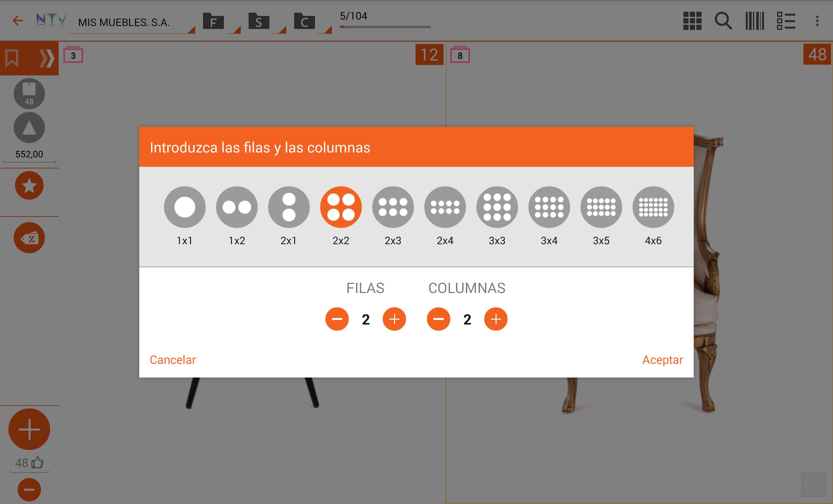833x504 pixels.
Task: Open the three-dot overflow menu
Action: click(817, 21)
